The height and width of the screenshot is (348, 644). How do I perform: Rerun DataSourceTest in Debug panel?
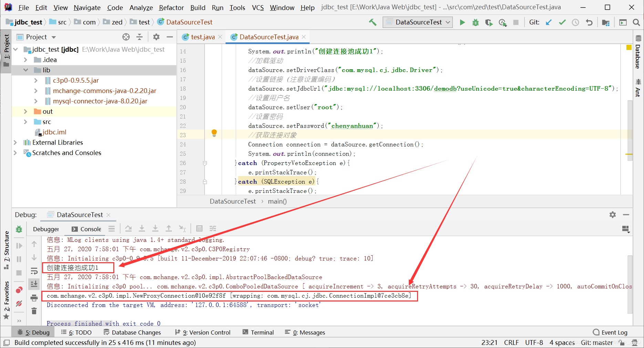[19, 229]
